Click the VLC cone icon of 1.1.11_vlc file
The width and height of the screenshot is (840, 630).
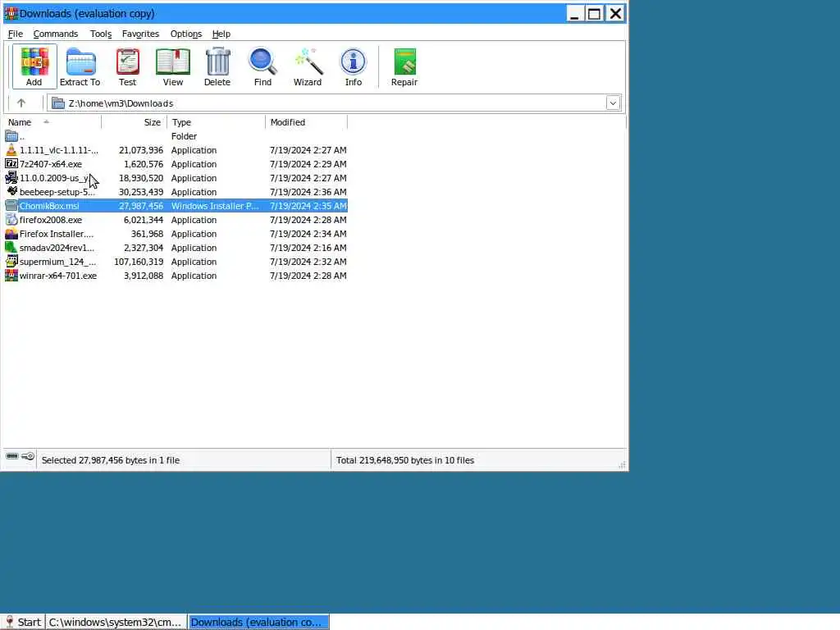tap(11, 150)
